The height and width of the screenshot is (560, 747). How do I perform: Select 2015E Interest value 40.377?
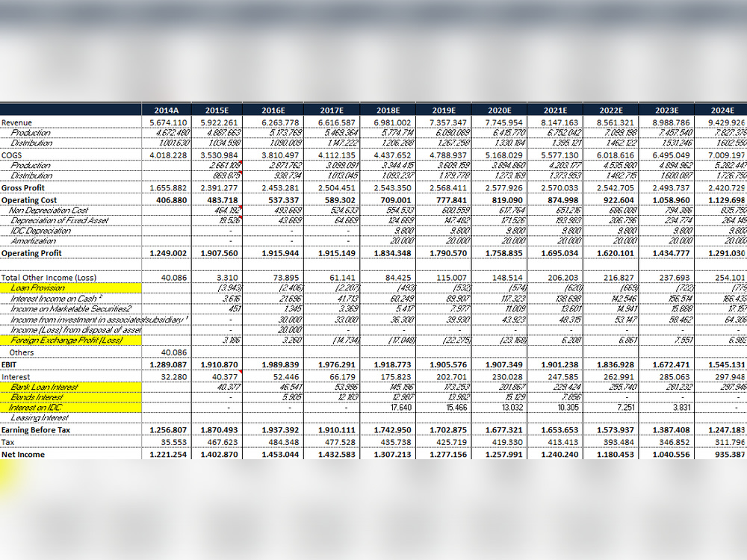pyautogui.click(x=225, y=376)
